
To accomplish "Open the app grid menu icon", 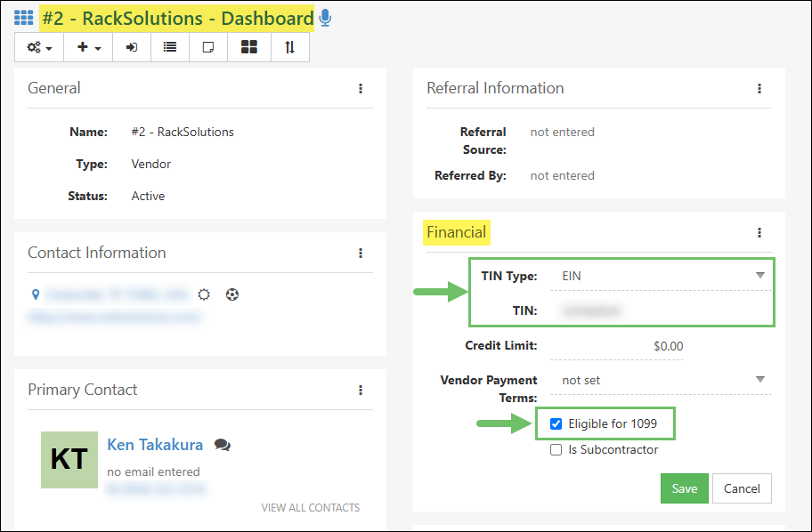I will click(23, 18).
